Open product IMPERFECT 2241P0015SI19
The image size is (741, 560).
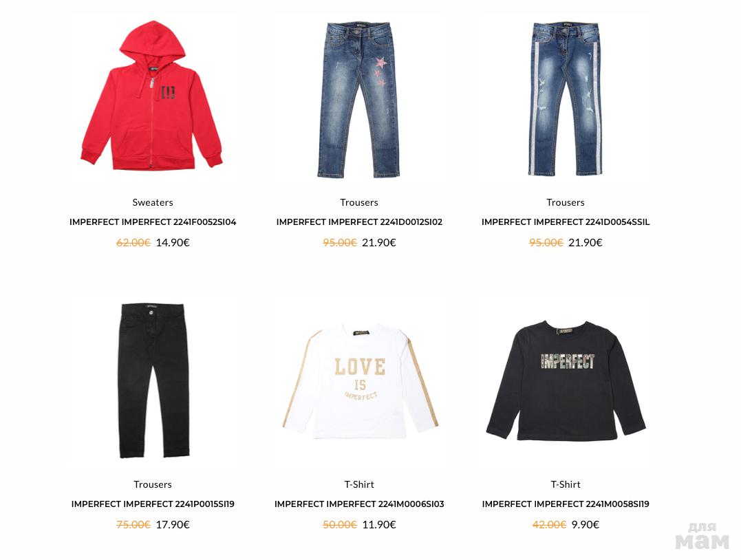click(153, 504)
